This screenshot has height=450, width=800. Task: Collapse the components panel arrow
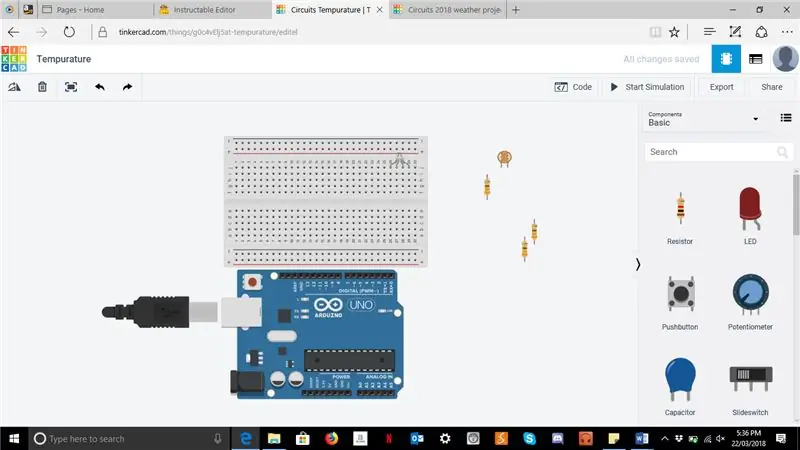coord(638,264)
